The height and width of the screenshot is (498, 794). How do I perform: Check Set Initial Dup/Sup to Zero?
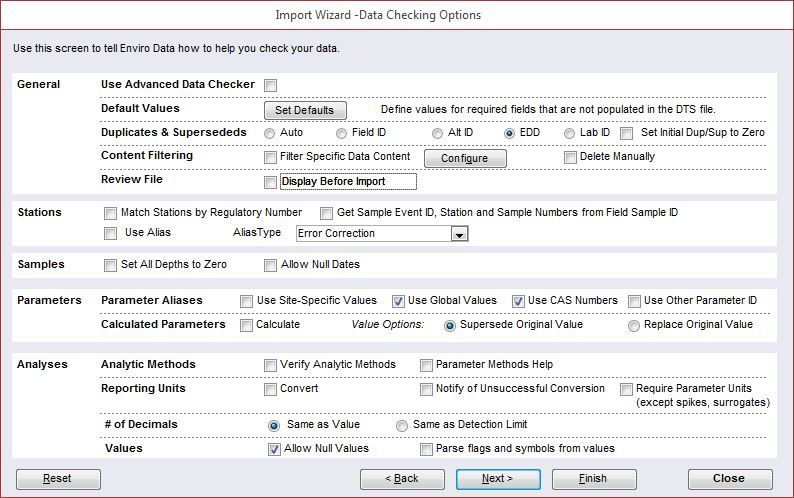(626, 133)
